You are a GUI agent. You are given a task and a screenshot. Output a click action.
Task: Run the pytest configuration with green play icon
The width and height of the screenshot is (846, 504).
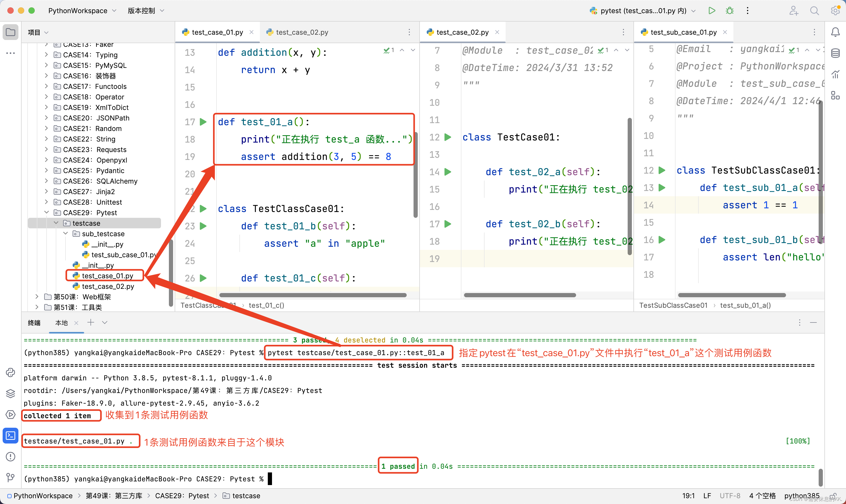point(712,11)
